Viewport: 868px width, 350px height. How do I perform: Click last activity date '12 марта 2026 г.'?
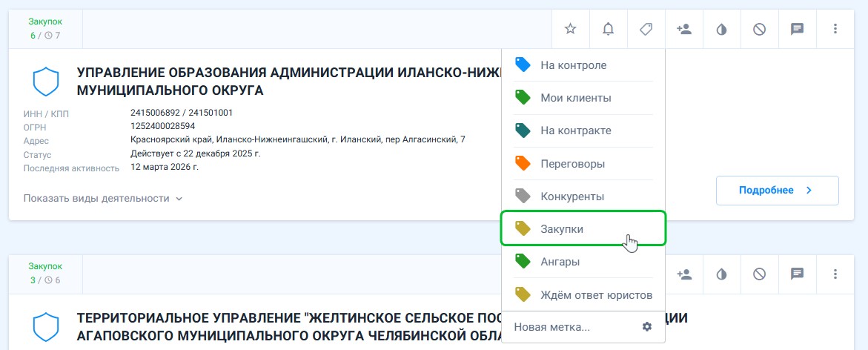(165, 167)
